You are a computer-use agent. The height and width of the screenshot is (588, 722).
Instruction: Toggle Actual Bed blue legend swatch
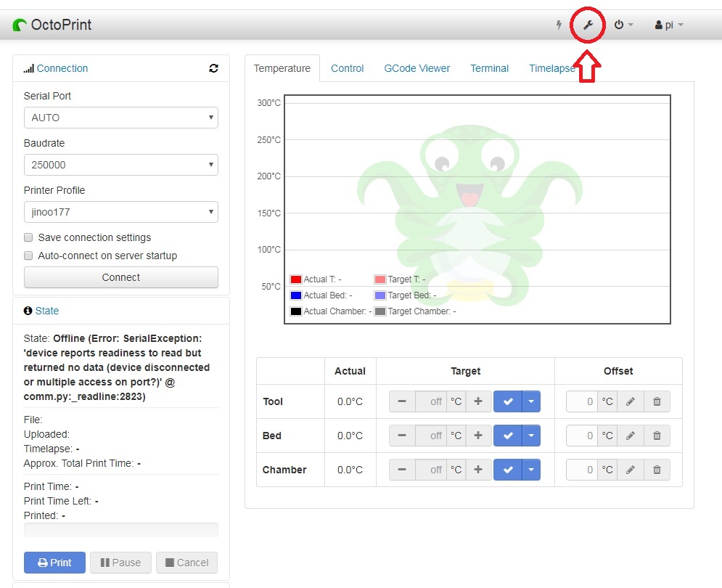tap(296, 295)
